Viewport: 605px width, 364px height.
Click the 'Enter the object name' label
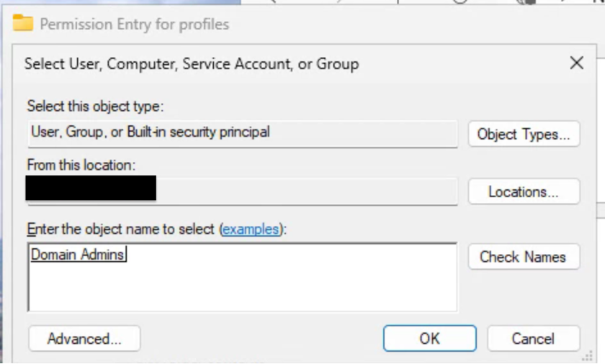[x=121, y=229]
